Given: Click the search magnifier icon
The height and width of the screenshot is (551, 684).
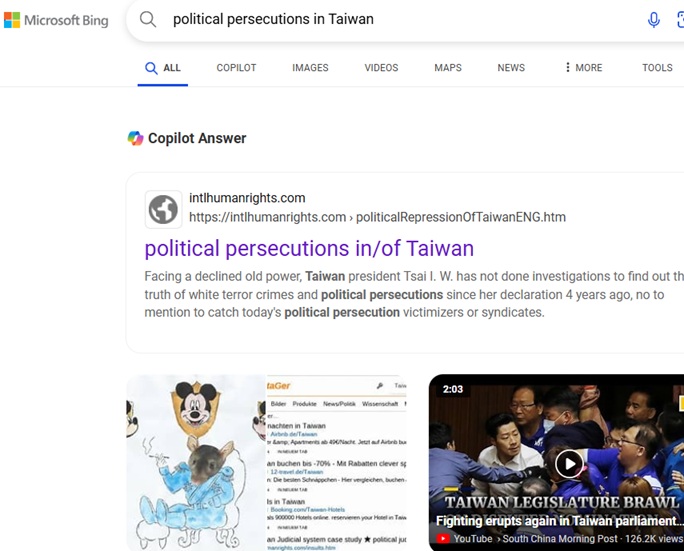Looking at the screenshot, I should [x=148, y=19].
